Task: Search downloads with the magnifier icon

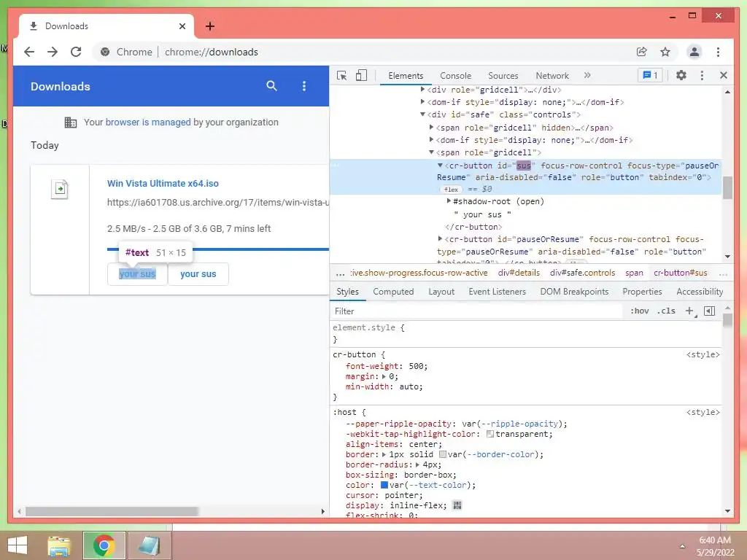Action: 271,86
